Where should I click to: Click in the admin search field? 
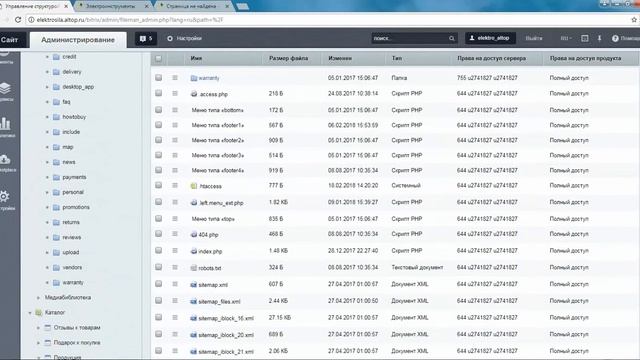(410, 38)
